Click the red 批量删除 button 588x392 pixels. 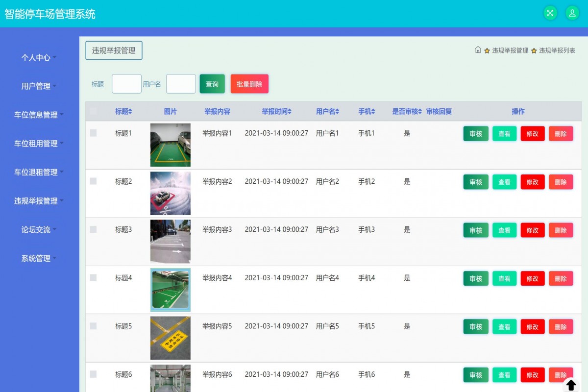[249, 83]
